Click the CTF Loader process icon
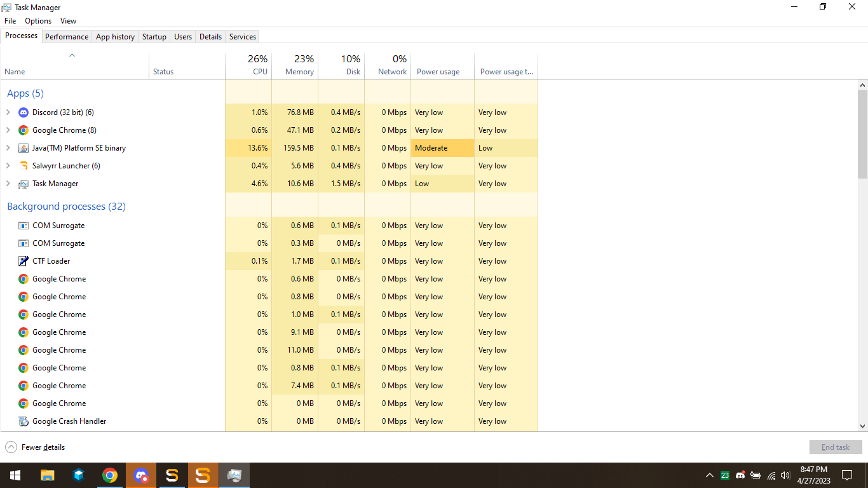Image resolution: width=868 pixels, height=488 pixels. click(24, 261)
